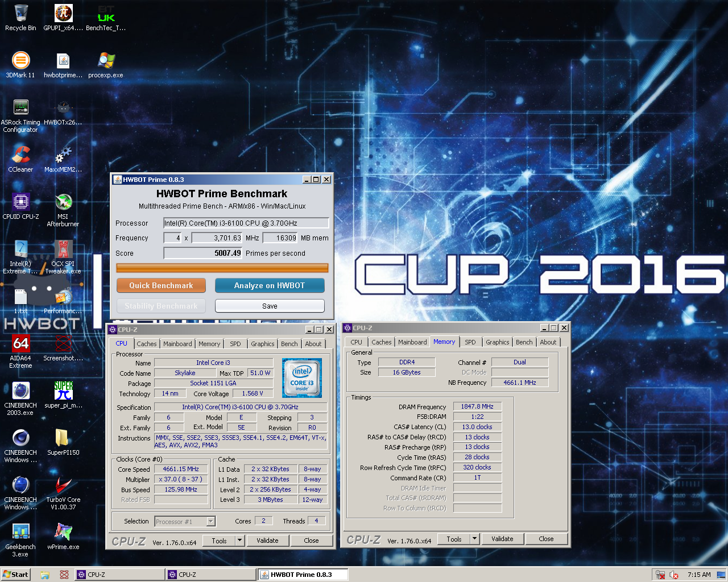Select procexp.exe desktop icon

(x=106, y=64)
